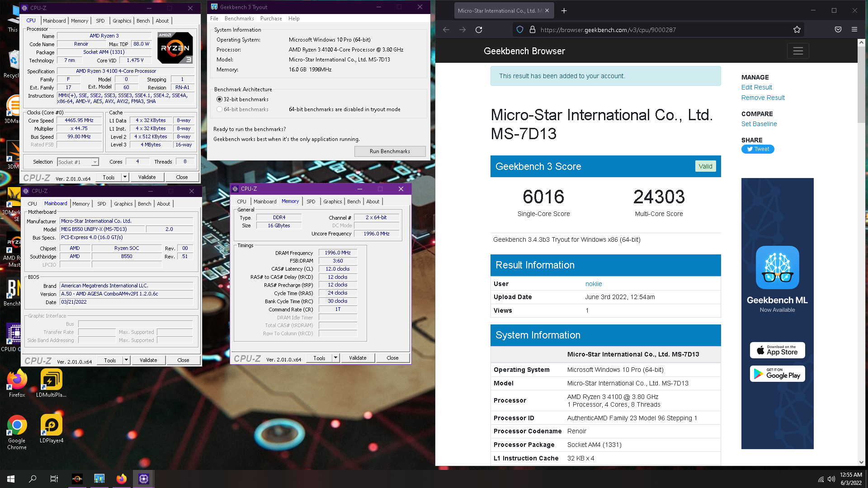Open About tab in Memory CPU-Z window

pos(373,202)
